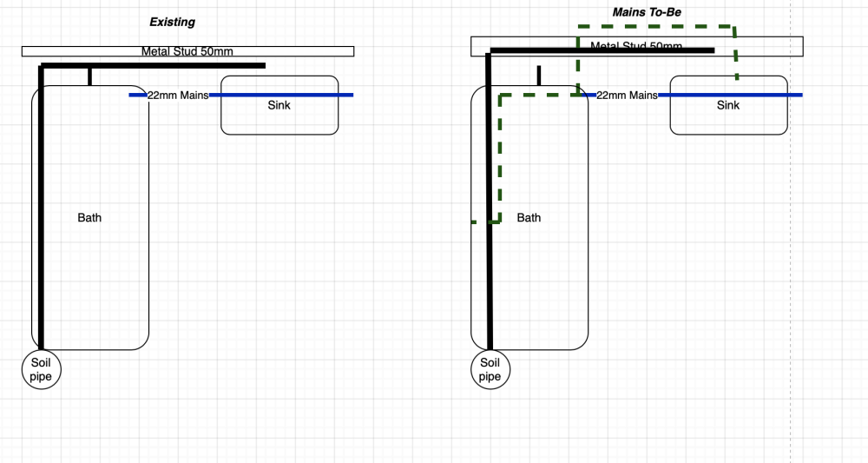Click the "22mm Mains" label in Mains To-Be diagram
The image size is (868, 463).
(x=627, y=96)
